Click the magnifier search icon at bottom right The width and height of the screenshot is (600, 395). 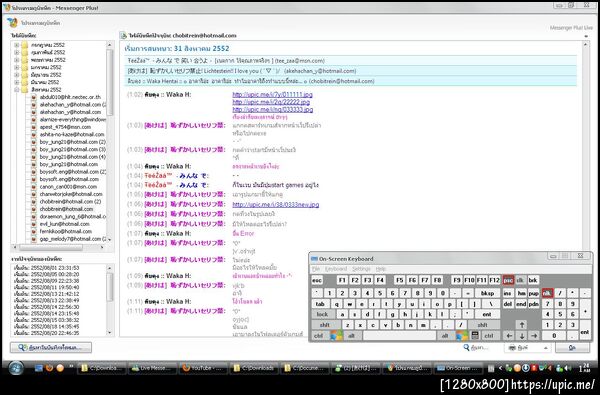(x=466, y=347)
